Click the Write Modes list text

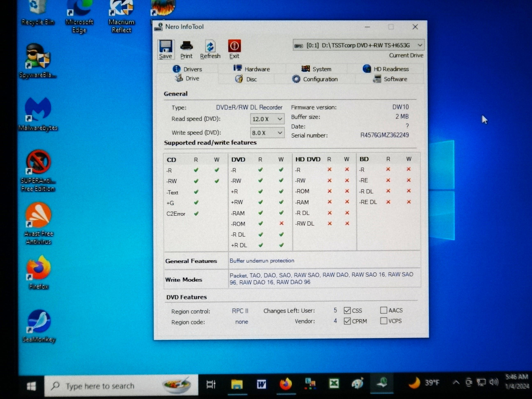pyautogui.click(x=321, y=278)
